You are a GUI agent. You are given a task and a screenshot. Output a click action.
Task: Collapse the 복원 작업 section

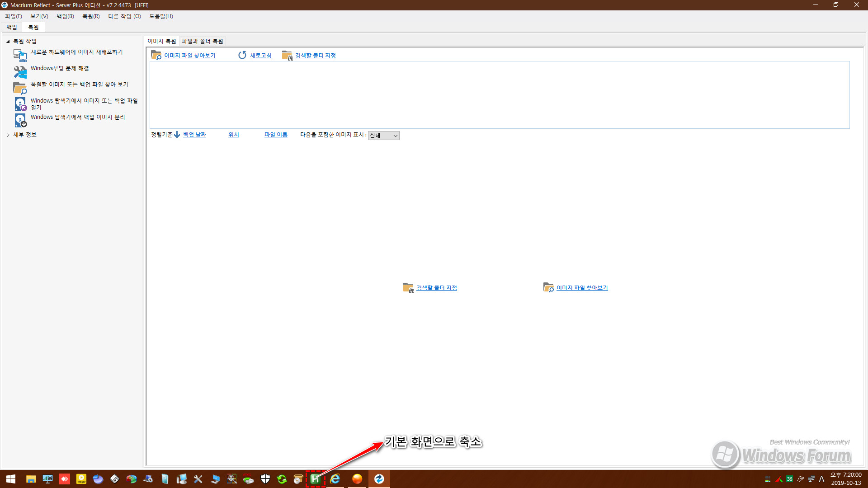(x=8, y=41)
